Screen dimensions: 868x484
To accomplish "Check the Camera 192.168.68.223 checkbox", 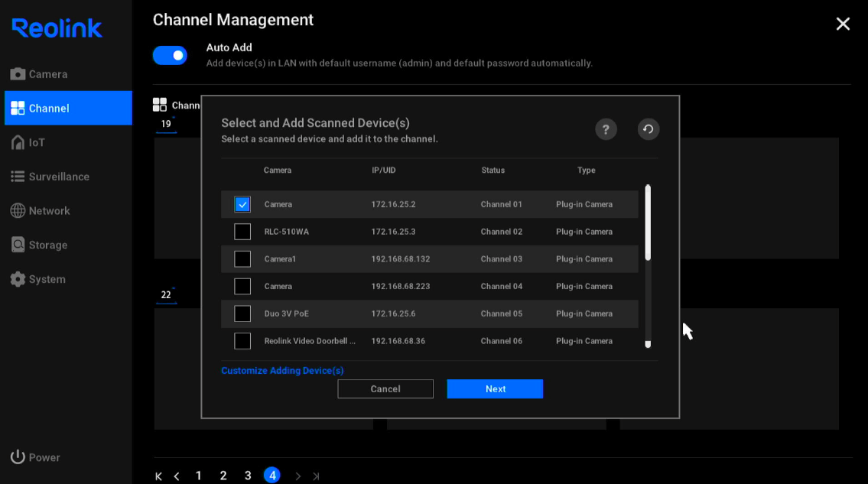I will point(242,286).
